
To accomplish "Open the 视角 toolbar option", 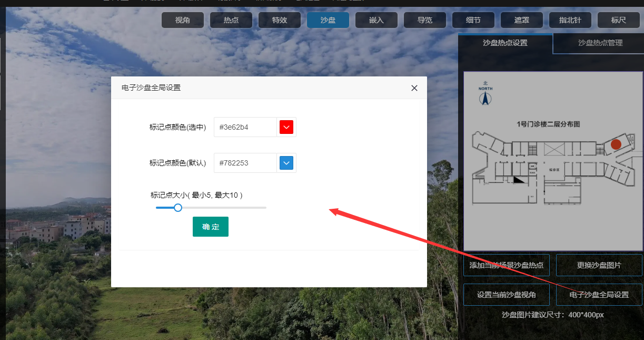I will [183, 20].
